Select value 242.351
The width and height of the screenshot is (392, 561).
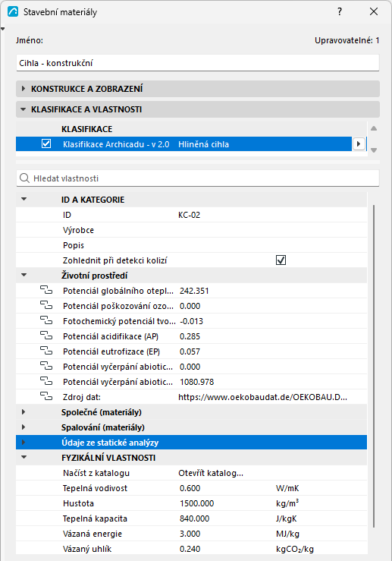(x=194, y=291)
